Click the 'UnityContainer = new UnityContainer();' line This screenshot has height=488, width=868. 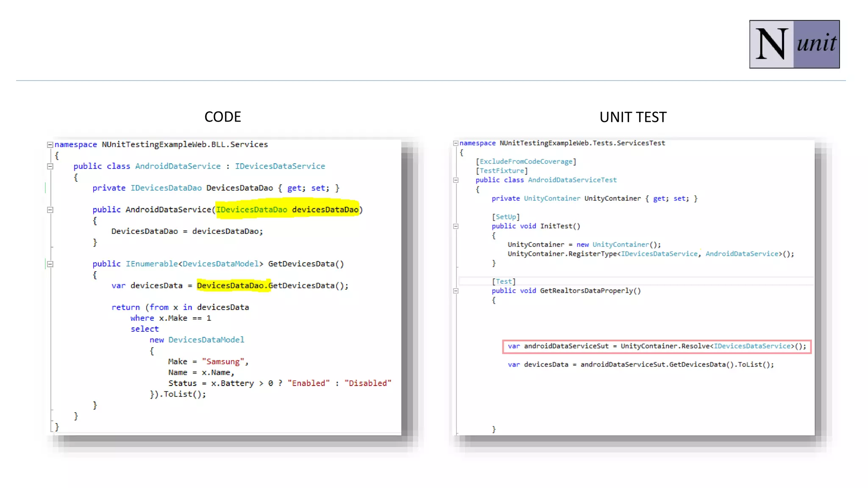click(584, 244)
